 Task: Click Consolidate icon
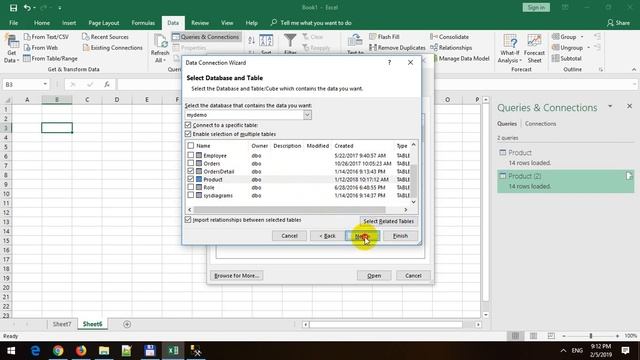pyautogui.click(x=434, y=37)
